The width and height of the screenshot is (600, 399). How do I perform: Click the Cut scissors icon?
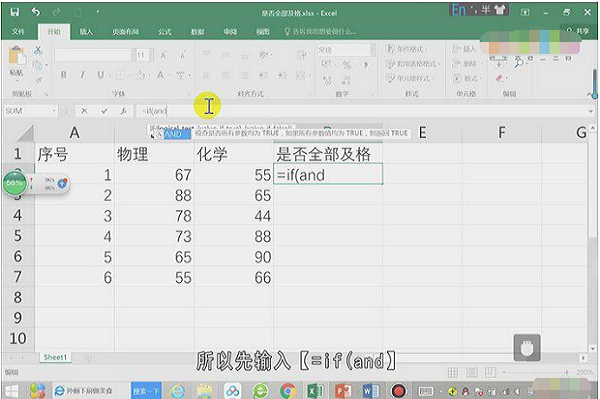[38, 50]
